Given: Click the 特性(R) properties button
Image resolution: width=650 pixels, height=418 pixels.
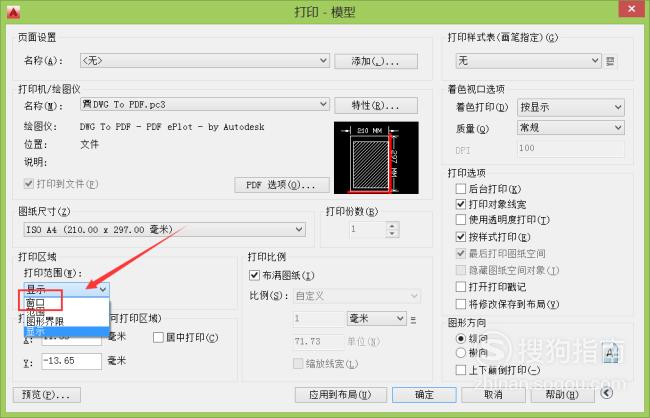Looking at the screenshot, I should pos(376,105).
